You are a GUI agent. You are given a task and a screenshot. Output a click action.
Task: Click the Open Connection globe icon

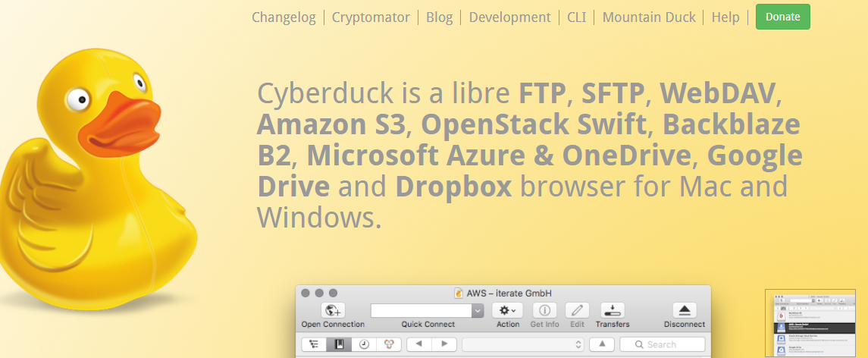pos(333,310)
